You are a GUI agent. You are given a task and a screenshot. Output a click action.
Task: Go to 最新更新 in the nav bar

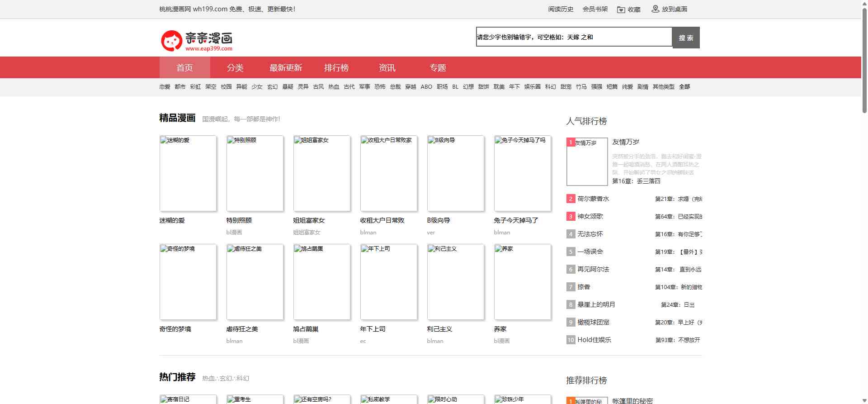286,68
